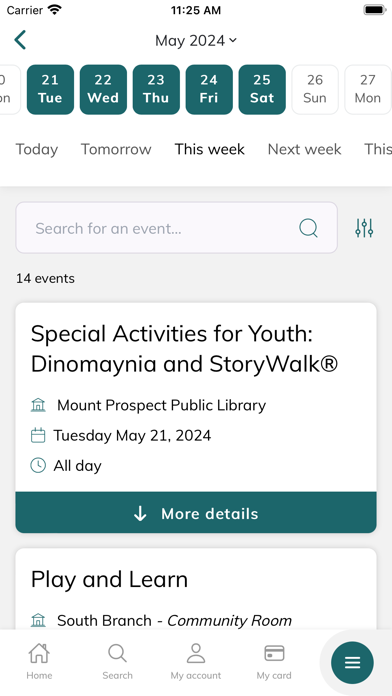Tap the back arrow icon

click(20, 40)
